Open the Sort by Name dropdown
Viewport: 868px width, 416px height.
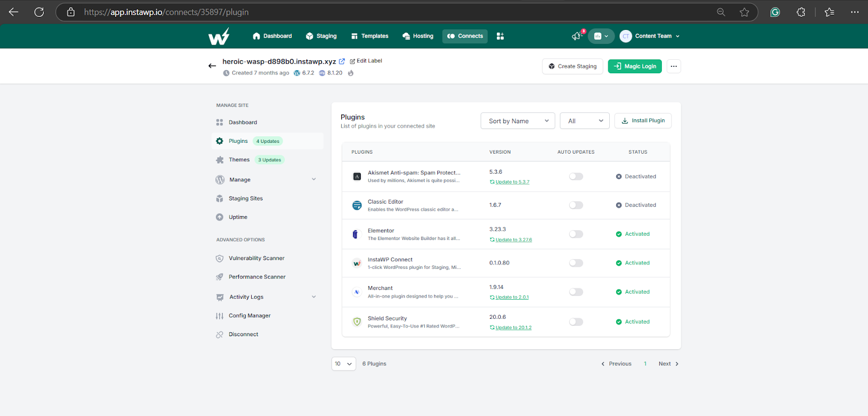point(518,121)
